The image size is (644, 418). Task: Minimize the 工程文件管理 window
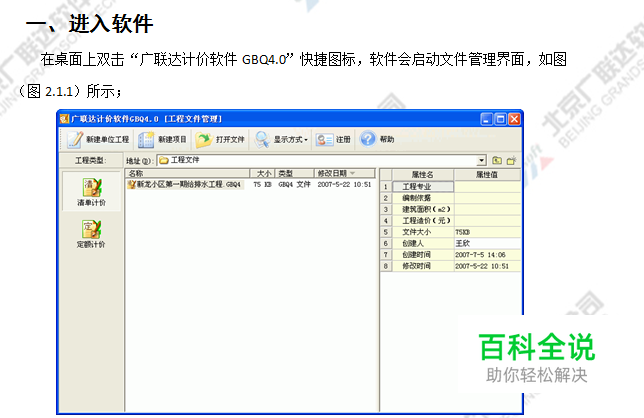click(x=487, y=119)
